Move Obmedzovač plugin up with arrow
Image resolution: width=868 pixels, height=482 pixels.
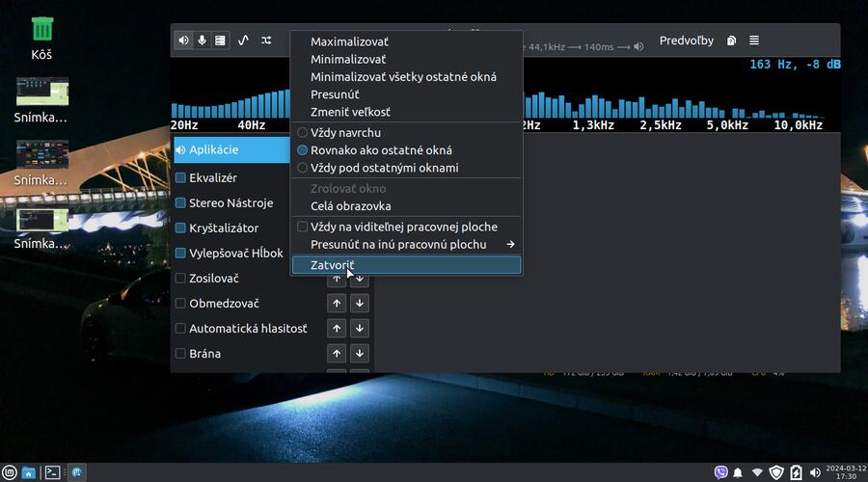coord(337,303)
